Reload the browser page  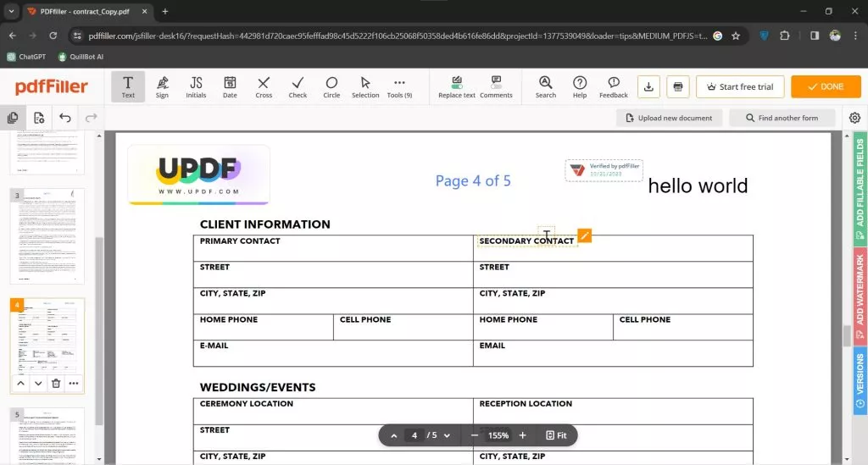[x=53, y=36]
